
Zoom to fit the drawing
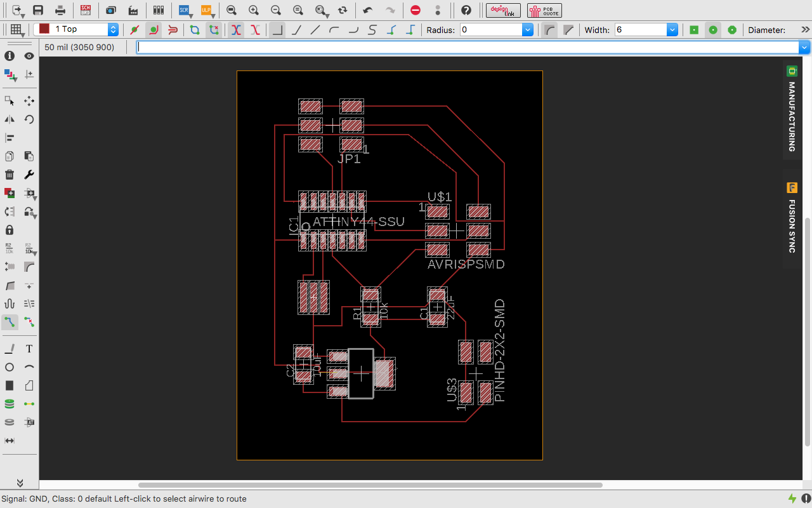pyautogui.click(x=232, y=10)
